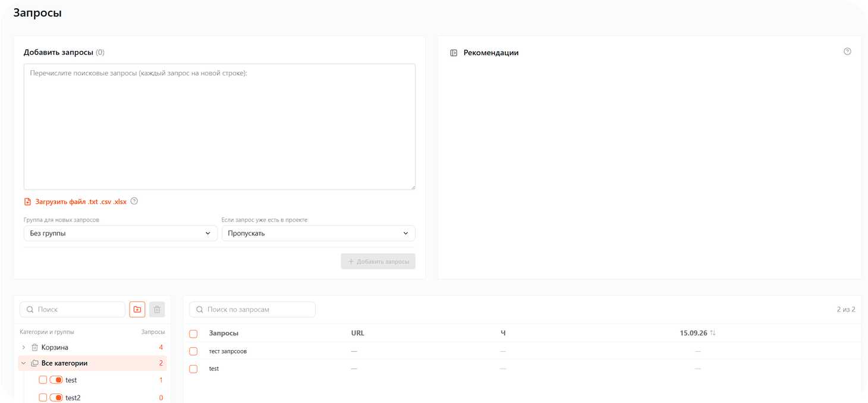Screen dimensions: 868x403
Task: Click the 2 из 2 counter
Action: pos(845,310)
